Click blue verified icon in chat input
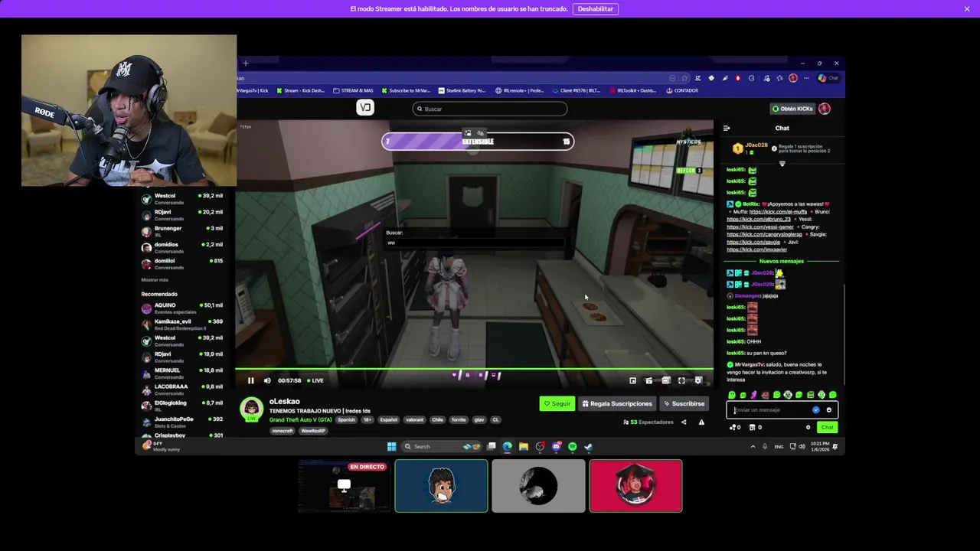This screenshot has height=551, width=980. (x=815, y=410)
